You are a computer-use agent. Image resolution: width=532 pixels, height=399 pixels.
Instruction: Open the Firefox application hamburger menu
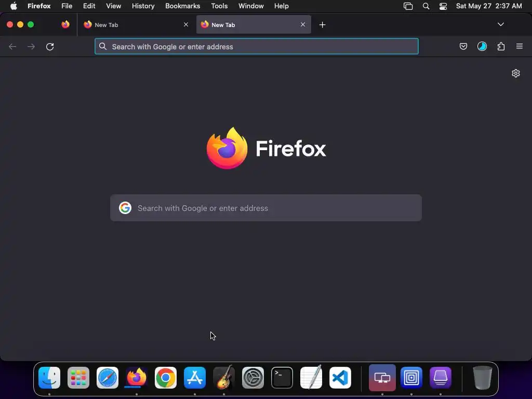click(x=520, y=46)
